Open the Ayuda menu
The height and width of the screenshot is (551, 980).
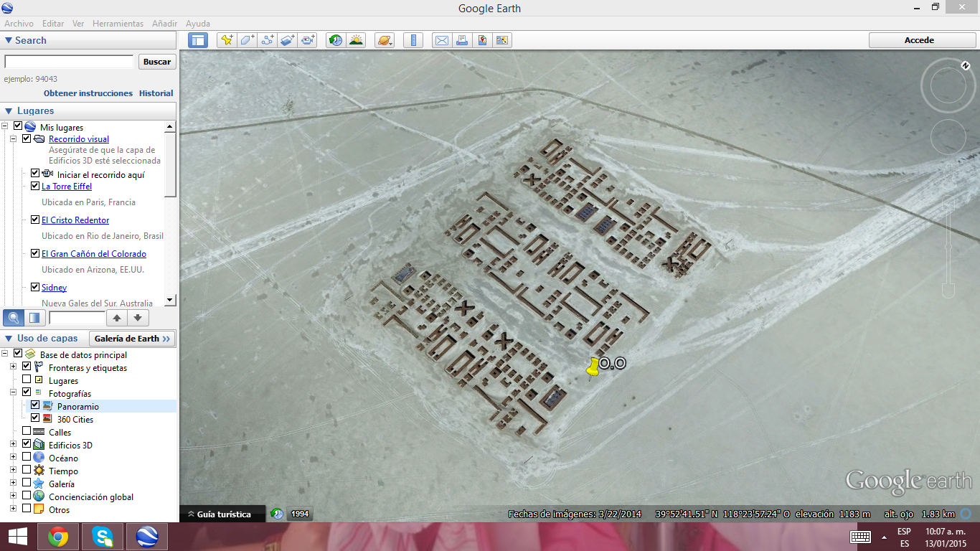pos(197,24)
